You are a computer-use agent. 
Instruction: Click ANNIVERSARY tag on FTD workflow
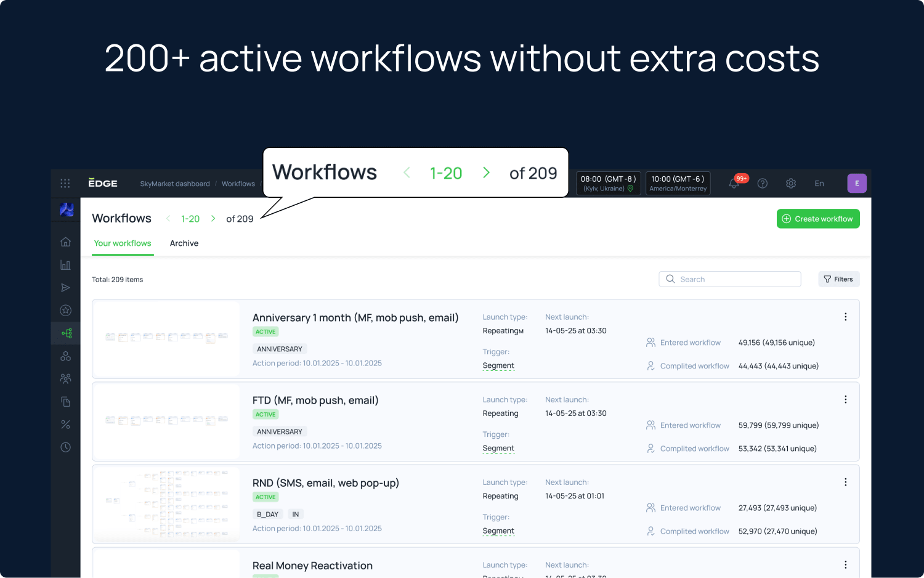pyautogui.click(x=280, y=431)
